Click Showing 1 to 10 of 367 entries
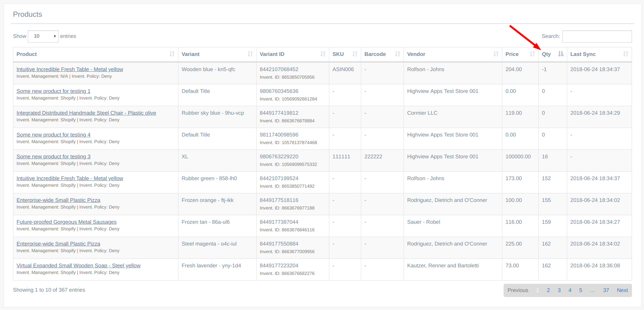This screenshot has height=310, width=644. click(49, 290)
